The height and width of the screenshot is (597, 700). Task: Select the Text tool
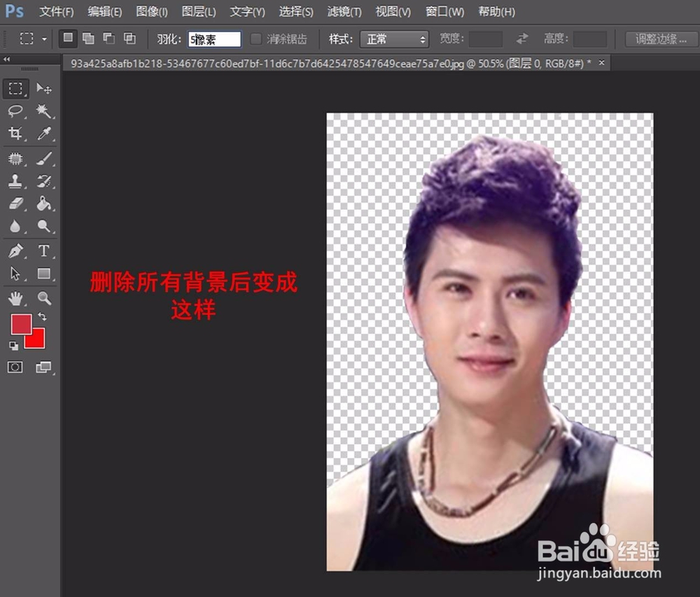(x=43, y=251)
